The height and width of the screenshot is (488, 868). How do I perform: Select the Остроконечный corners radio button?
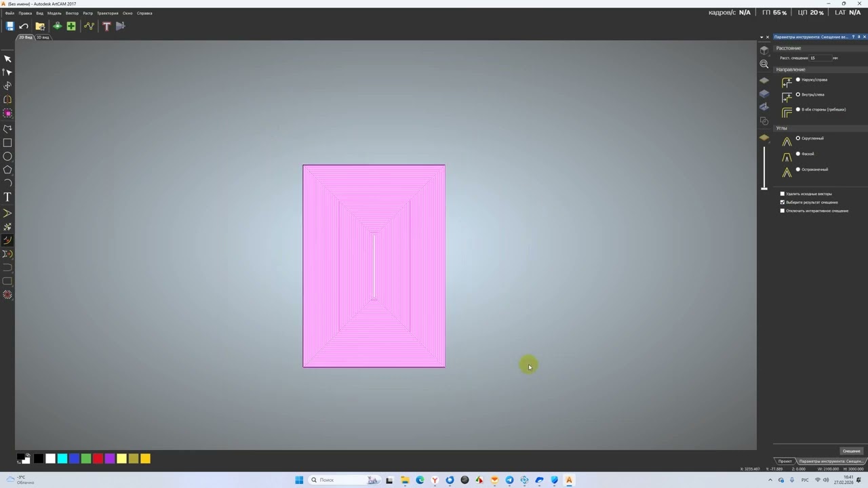[798, 169]
